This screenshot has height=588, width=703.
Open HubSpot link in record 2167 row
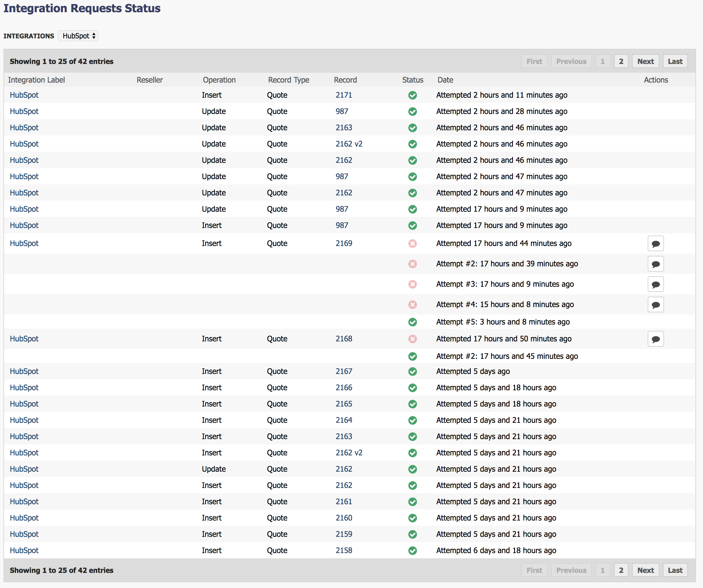pos(24,371)
